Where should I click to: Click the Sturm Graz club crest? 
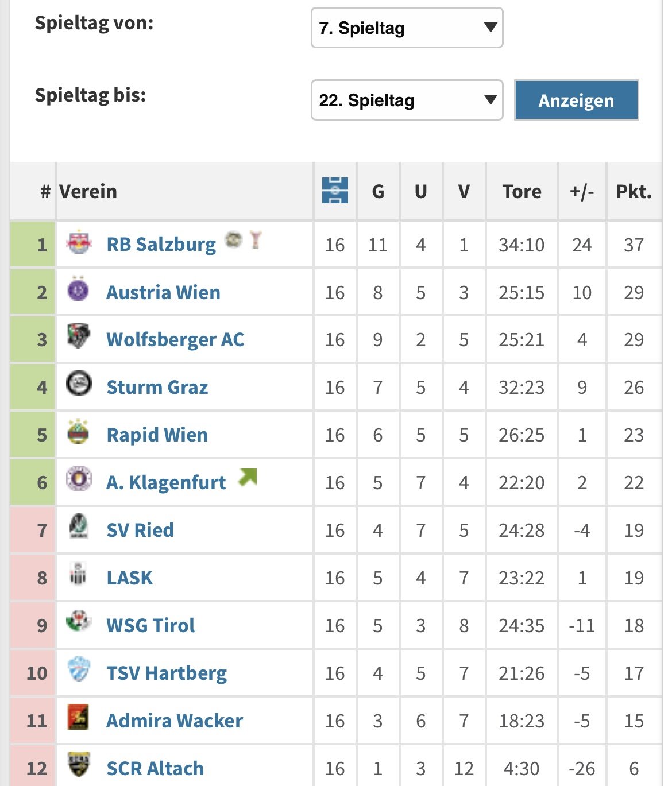click(x=78, y=384)
